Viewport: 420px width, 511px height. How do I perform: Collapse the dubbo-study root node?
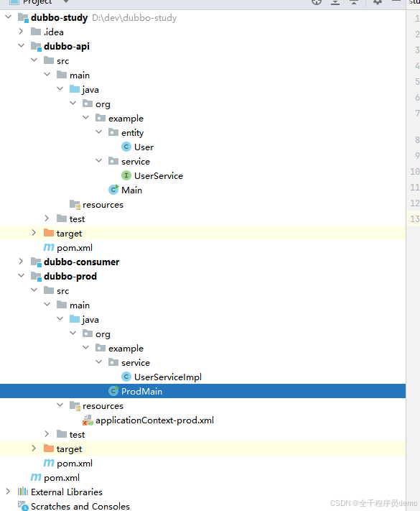point(8,17)
